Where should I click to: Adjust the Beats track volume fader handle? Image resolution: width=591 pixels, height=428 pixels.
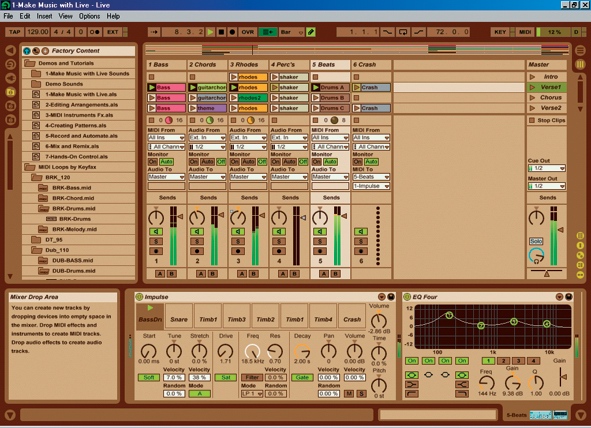tap(344, 216)
